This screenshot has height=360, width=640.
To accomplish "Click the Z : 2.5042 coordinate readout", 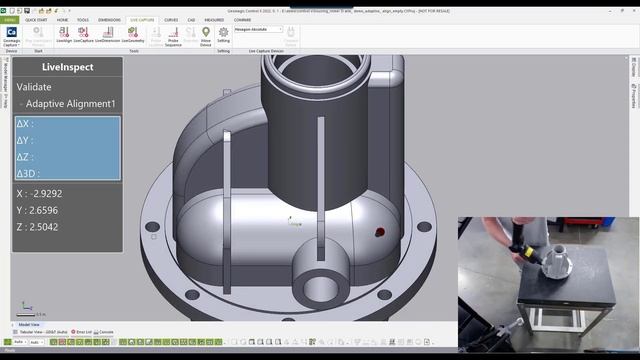I will coord(37,227).
